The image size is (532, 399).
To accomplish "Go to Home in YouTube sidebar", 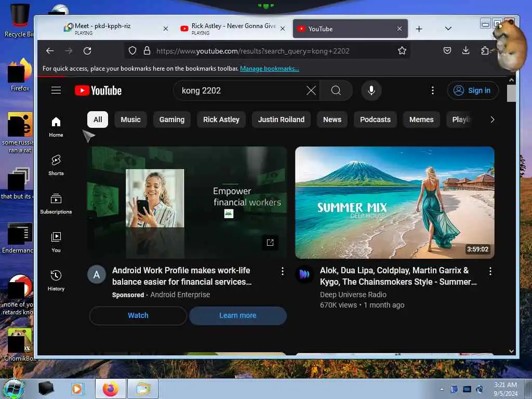I will pos(56,127).
